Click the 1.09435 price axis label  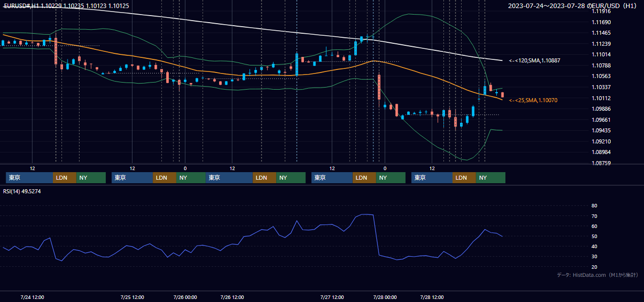(601, 130)
